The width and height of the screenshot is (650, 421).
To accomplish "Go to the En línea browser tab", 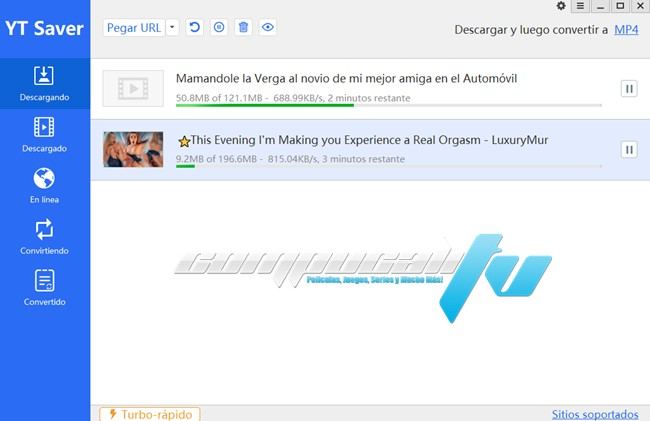I will [x=44, y=186].
